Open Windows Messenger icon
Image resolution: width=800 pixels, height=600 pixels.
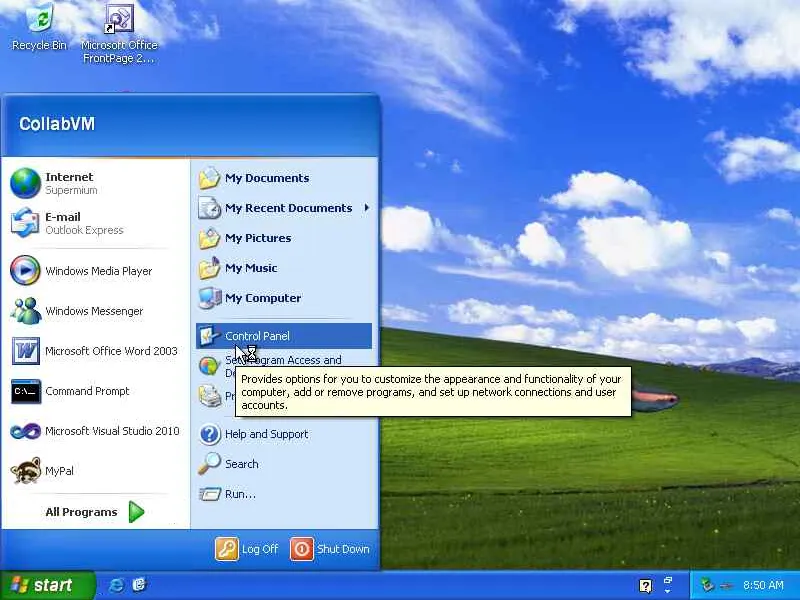coord(25,311)
